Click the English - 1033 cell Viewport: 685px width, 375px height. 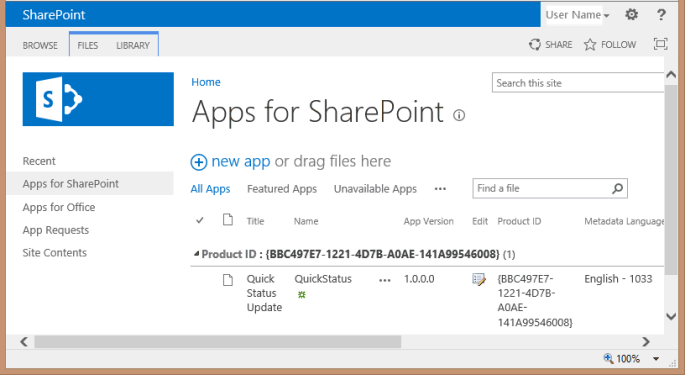click(618, 279)
